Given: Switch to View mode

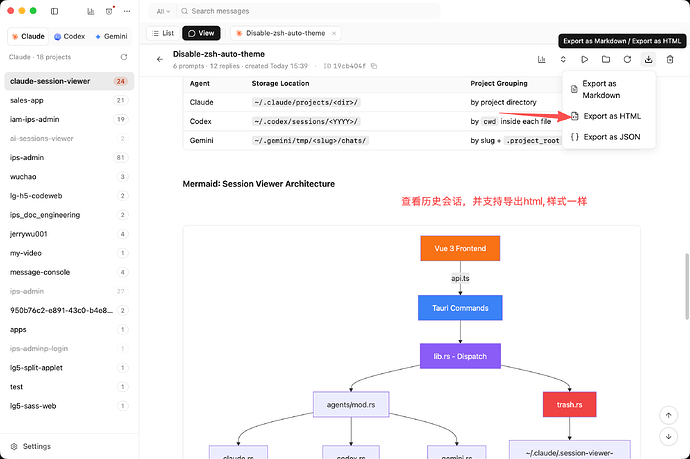Looking at the screenshot, I should pyautogui.click(x=201, y=33).
